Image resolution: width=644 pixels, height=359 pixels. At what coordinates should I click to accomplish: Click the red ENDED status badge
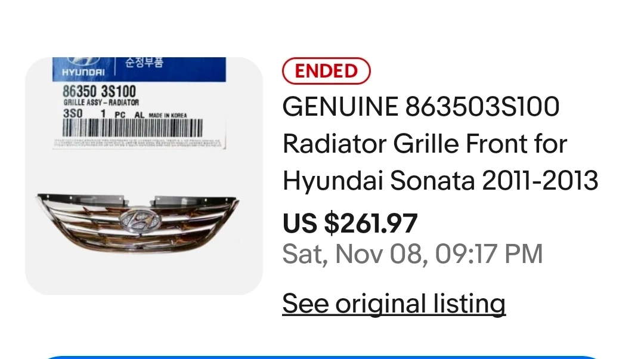326,71
